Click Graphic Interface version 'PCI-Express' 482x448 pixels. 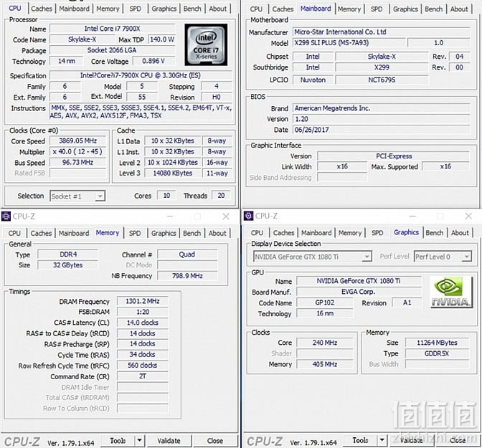tap(394, 156)
